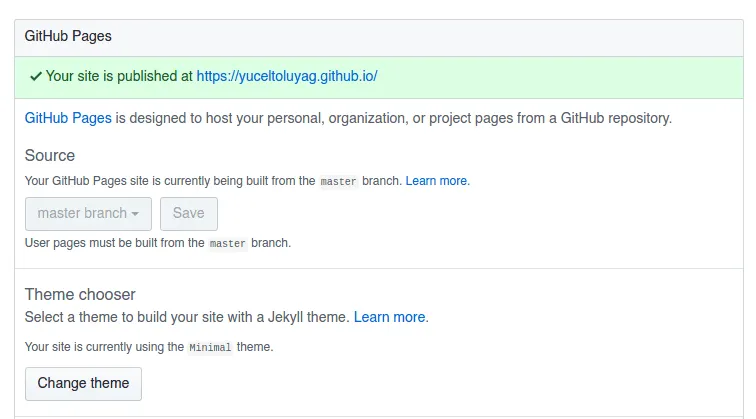The image size is (756, 419).
Task: Expand the master branch dropdown
Action: point(88,214)
